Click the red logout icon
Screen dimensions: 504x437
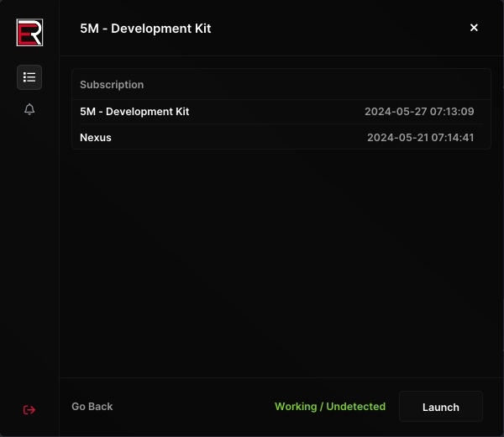(29, 410)
